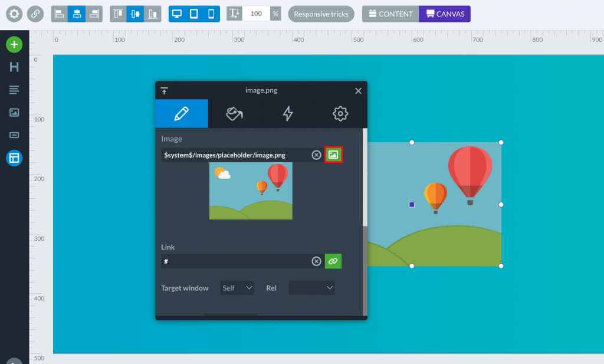
Task: Align element to the top
Action: point(118,14)
